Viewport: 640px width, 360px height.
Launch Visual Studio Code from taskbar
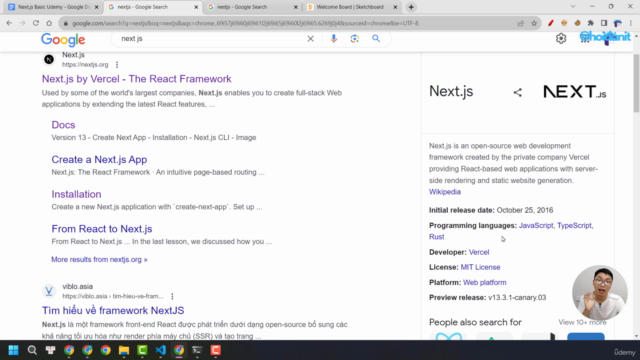tap(161, 350)
